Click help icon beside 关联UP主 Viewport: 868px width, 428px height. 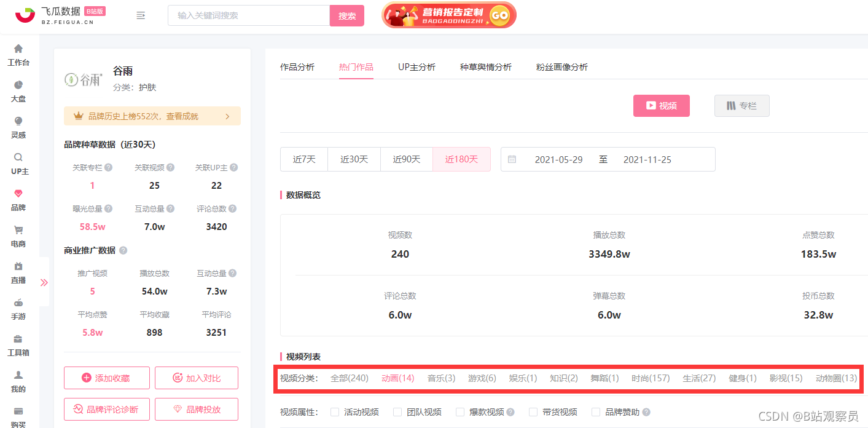[233, 167]
